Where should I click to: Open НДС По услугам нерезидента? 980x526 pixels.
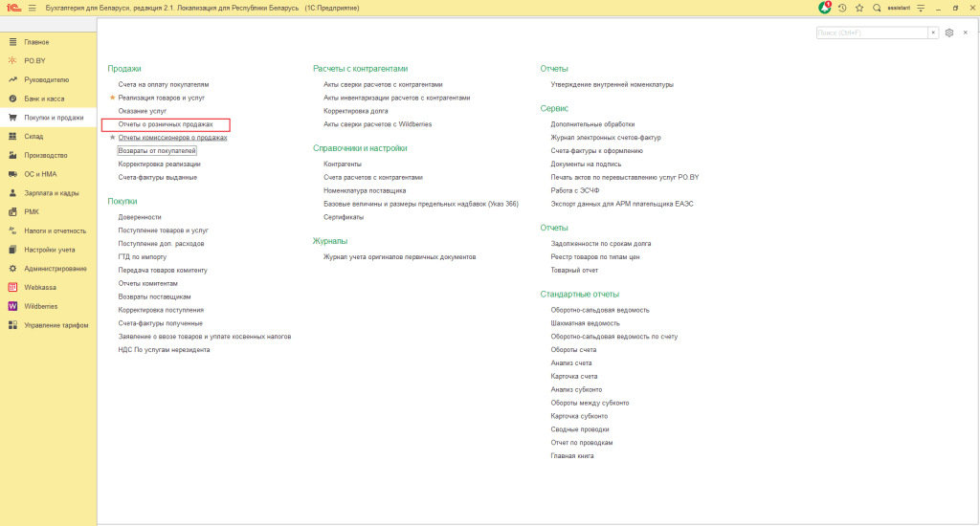164,350
